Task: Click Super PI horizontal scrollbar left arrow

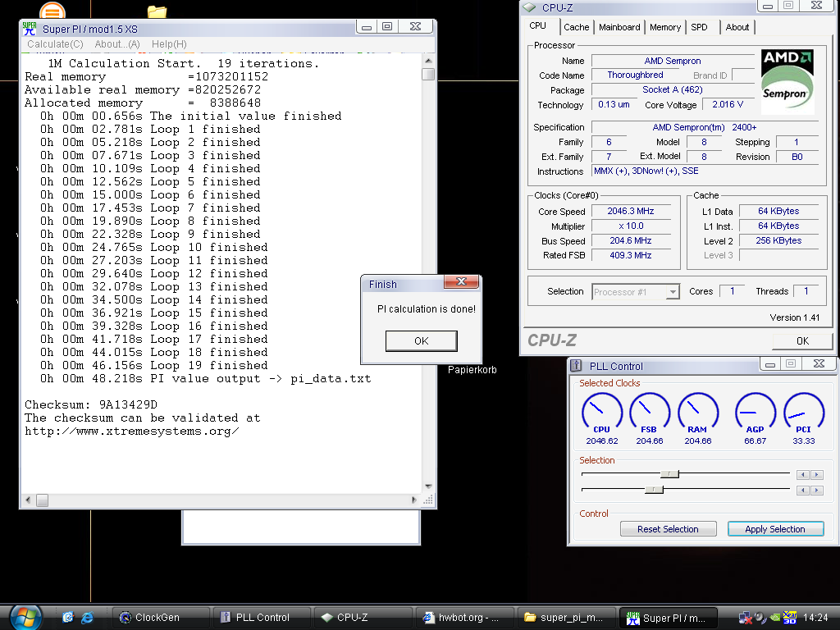Action: 28,500
